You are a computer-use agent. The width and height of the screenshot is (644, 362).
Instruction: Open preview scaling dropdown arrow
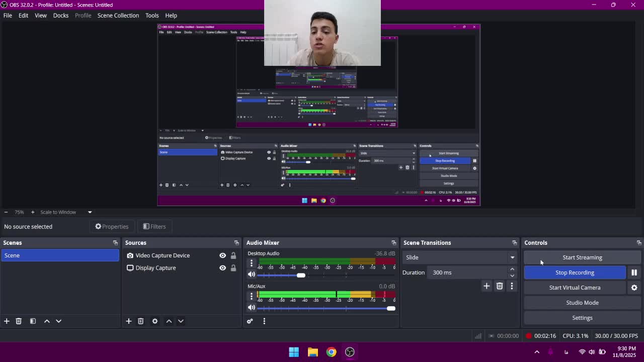point(90,212)
